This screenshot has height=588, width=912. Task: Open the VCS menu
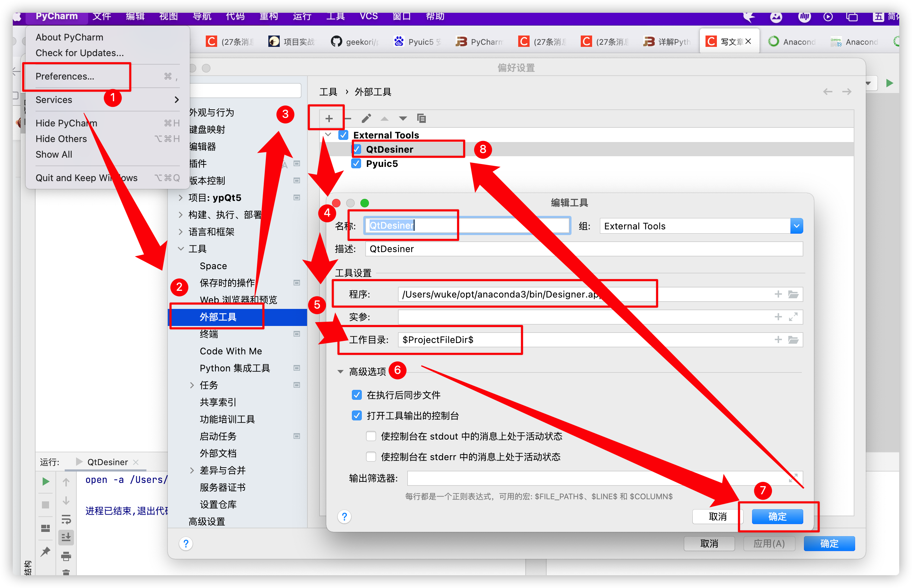click(368, 16)
